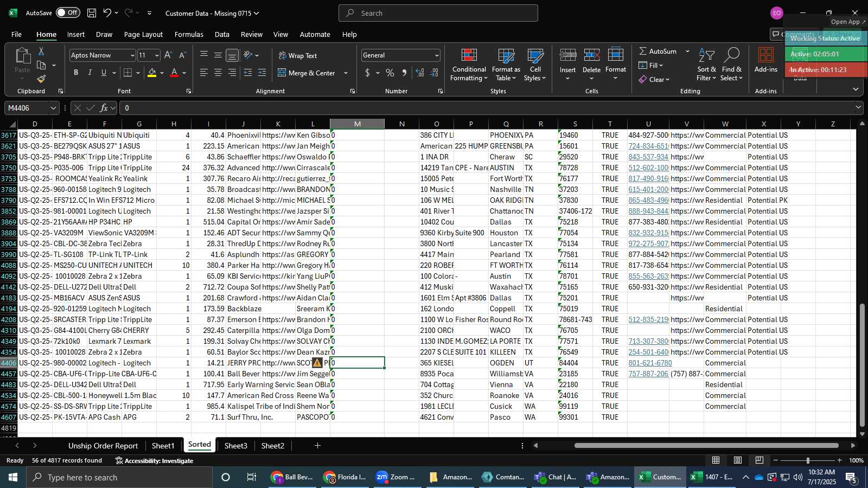
Task: Adjust the zoom slider handle
Action: [x=808, y=460]
